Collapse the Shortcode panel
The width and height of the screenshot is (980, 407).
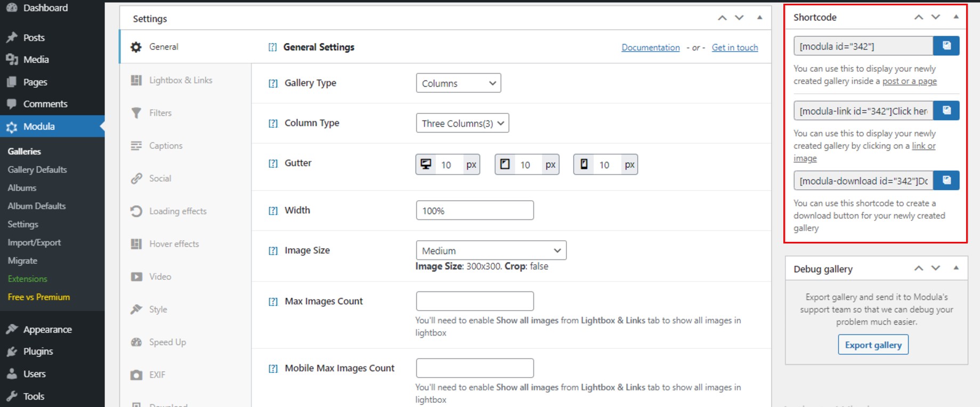coord(956,17)
